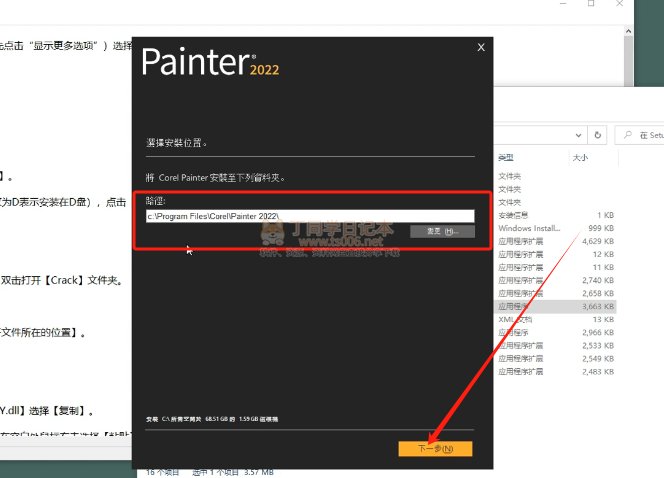Click the orange Next (N) button
The image size is (664, 478).
coord(435,449)
